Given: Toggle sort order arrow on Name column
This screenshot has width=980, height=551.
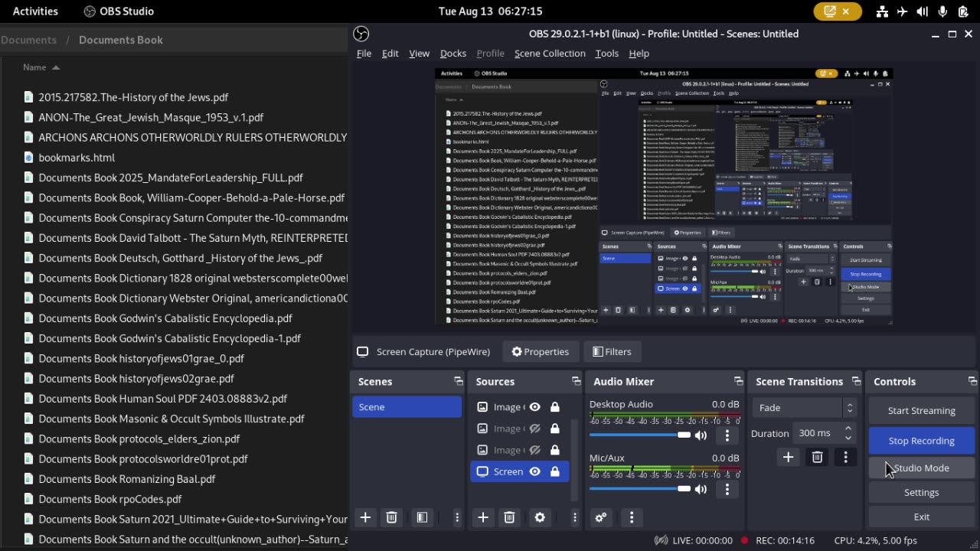Looking at the screenshot, I should [56, 67].
